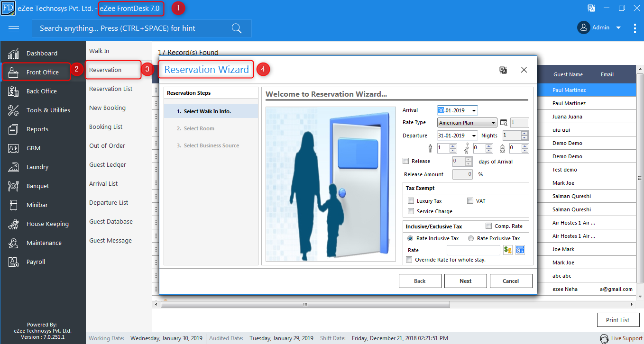Check the Service Charge exemption
Screen dimensions: 644x344
point(411,211)
